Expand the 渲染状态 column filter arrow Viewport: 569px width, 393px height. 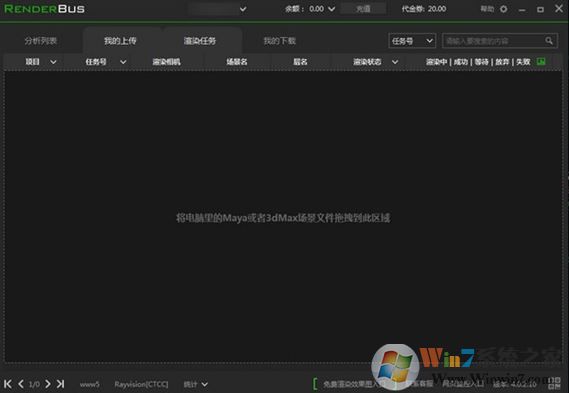coord(395,62)
